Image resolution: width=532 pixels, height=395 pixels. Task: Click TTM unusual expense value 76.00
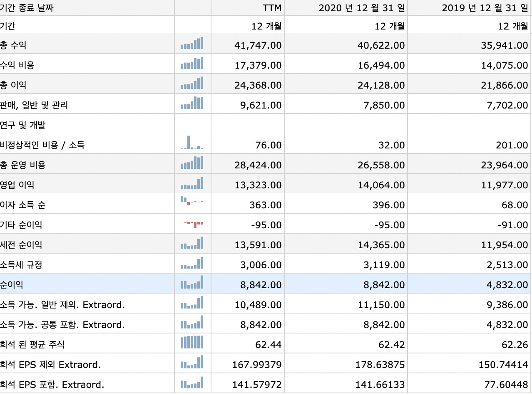click(x=268, y=145)
